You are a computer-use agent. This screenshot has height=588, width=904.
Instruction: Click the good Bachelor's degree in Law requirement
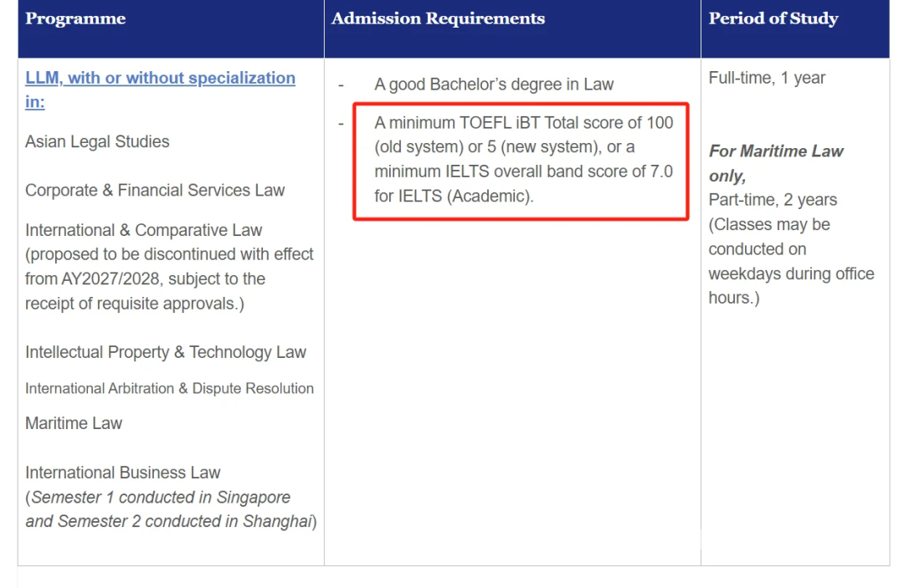point(494,84)
